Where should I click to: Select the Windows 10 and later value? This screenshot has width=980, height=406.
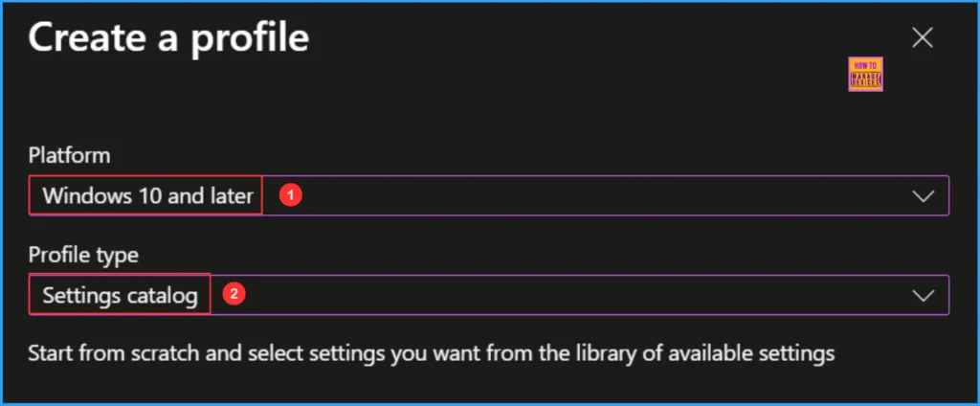tap(147, 196)
